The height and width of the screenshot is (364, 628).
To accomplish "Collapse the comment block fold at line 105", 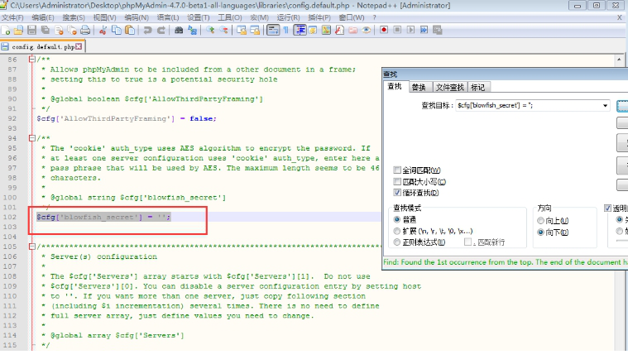I will tap(31, 247).
